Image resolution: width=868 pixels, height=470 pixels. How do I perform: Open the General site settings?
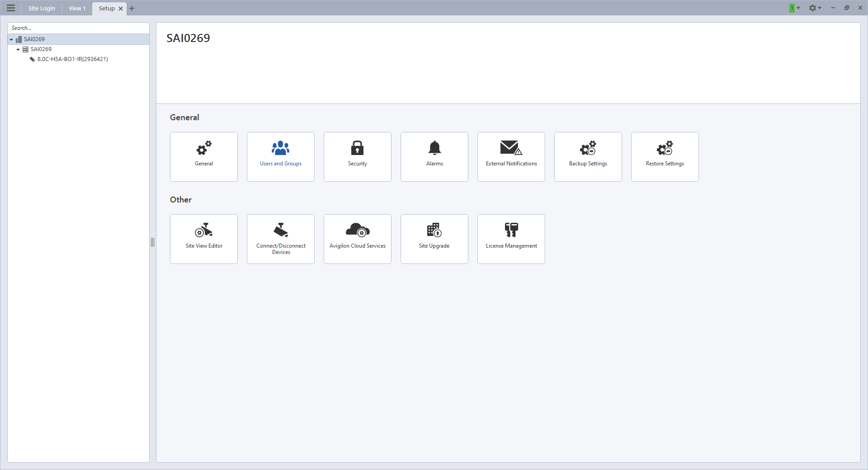[x=203, y=156]
